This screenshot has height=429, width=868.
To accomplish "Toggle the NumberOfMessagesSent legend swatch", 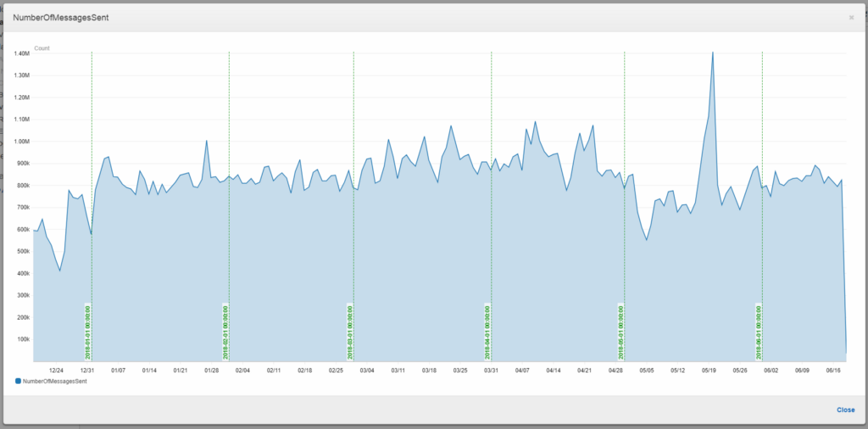I will pyautogui.click(x=19, y=381).
